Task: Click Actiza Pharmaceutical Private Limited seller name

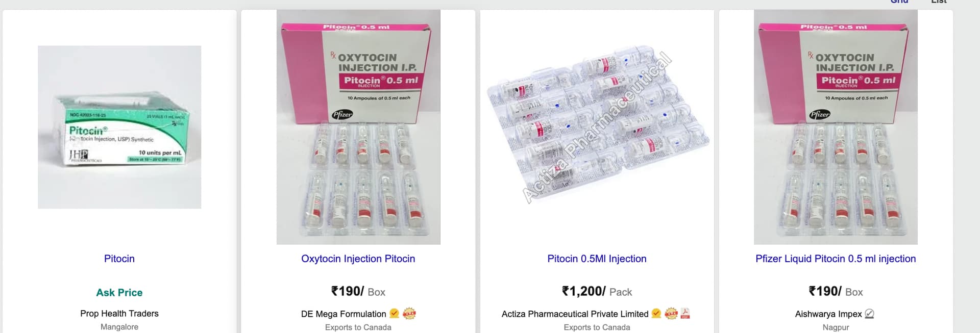Action: point(575,314)
